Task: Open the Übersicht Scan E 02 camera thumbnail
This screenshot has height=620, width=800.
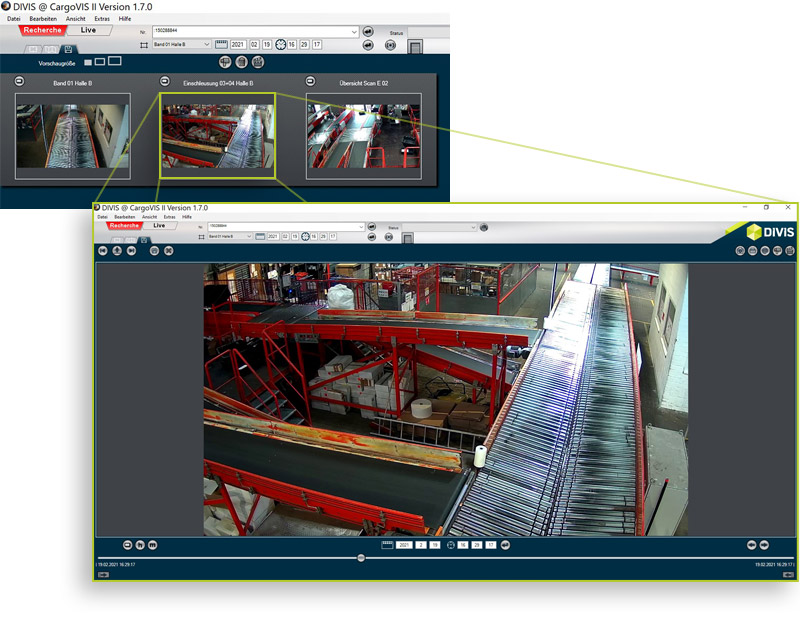Action: 364,136
